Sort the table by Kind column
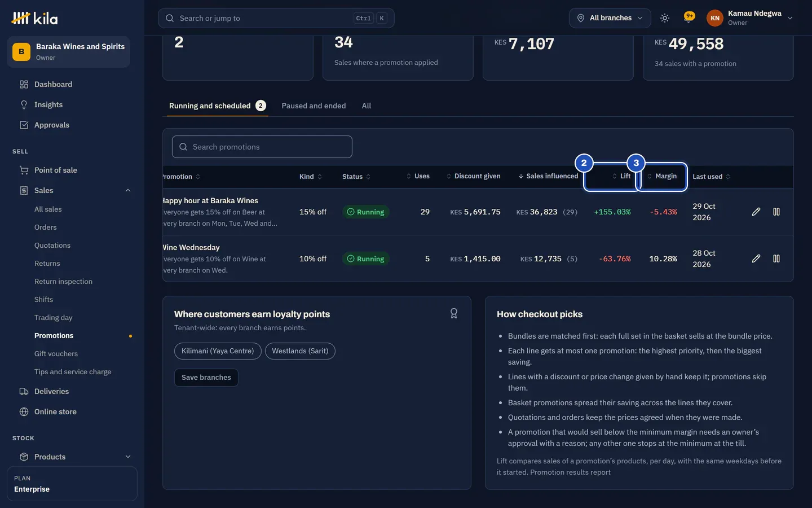812x508 pixels. (311, 177)
